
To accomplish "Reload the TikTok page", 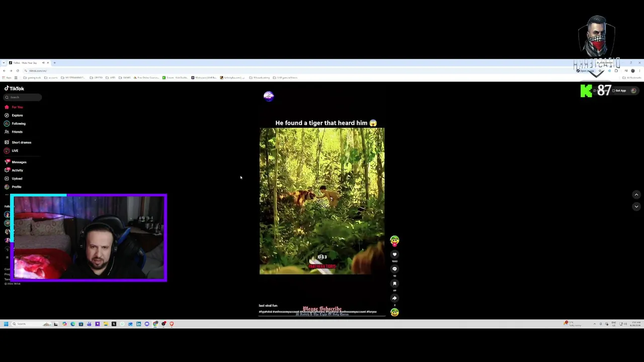I will click(x=18, y=71).
